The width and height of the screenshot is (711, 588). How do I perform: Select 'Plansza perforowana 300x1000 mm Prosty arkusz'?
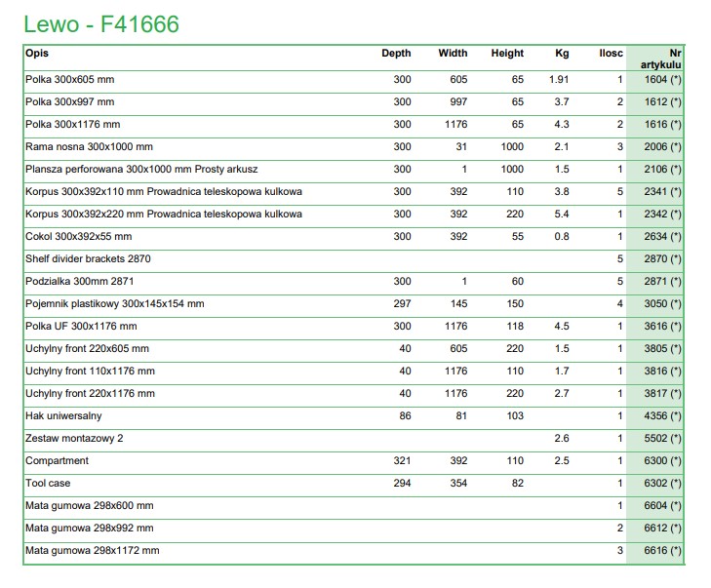[x=141, y=170]
